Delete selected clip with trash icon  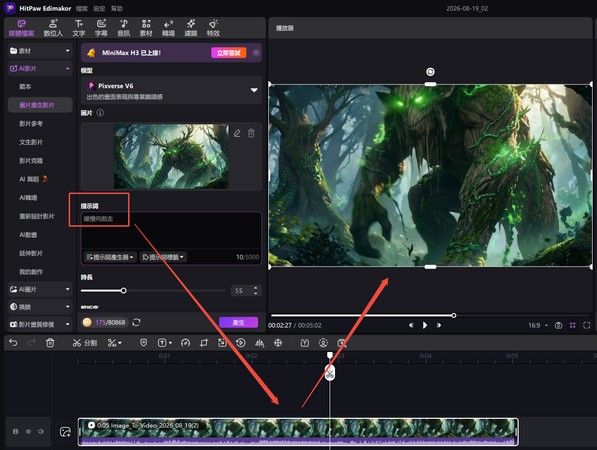pos(50,343)
